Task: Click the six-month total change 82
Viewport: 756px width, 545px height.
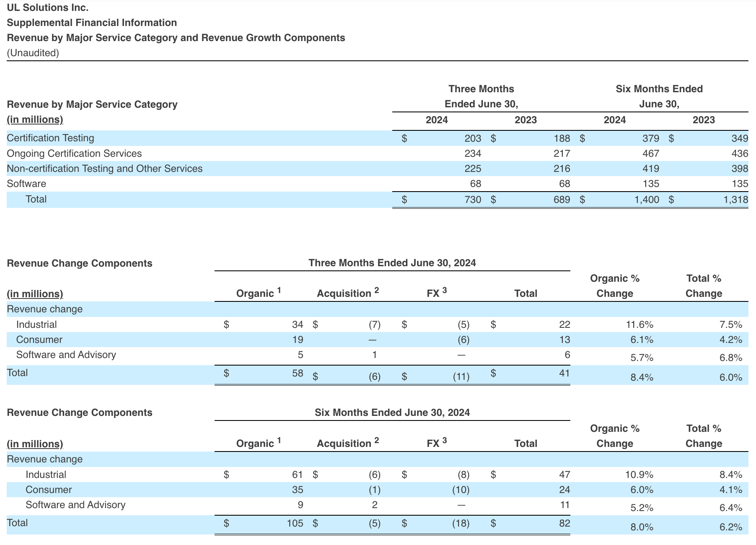Action: tap(564, 523)
